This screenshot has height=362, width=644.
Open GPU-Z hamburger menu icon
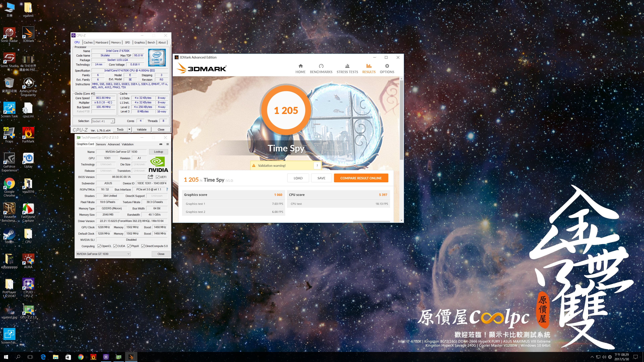(x=168, y=144)
